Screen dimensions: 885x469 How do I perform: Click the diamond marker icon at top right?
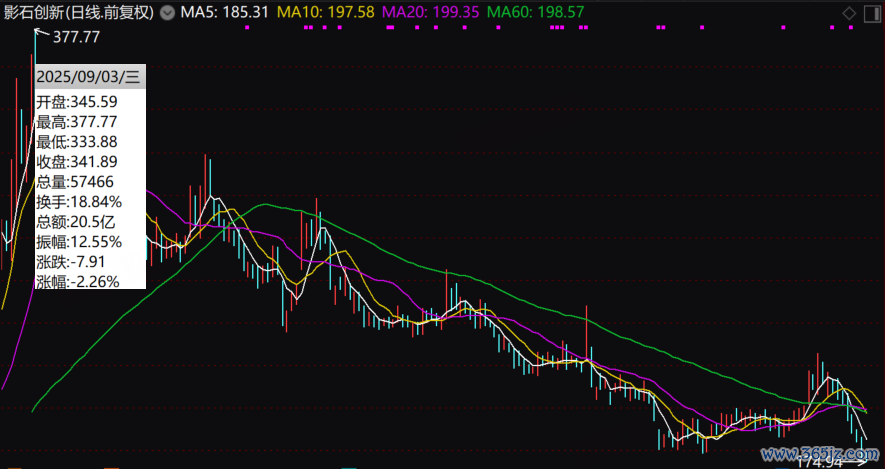[849, 14]
